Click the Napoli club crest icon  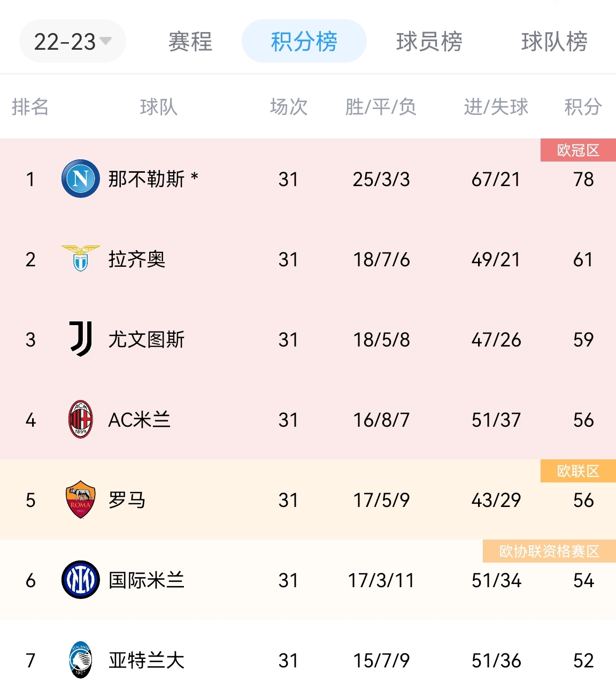[x=81, y=179]
